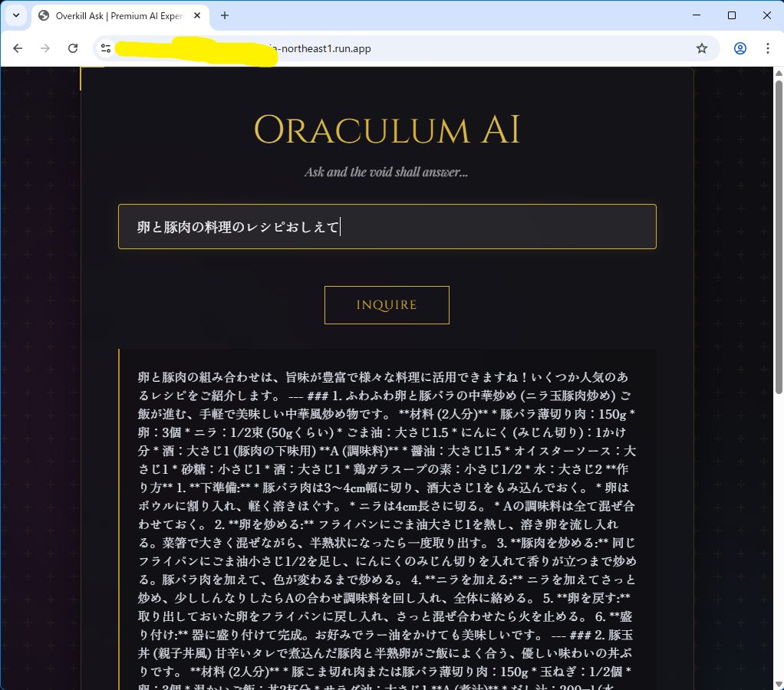Reload the Oraculum AI page
Viewport: 784px width, 690px height.
tap(73, 48)
